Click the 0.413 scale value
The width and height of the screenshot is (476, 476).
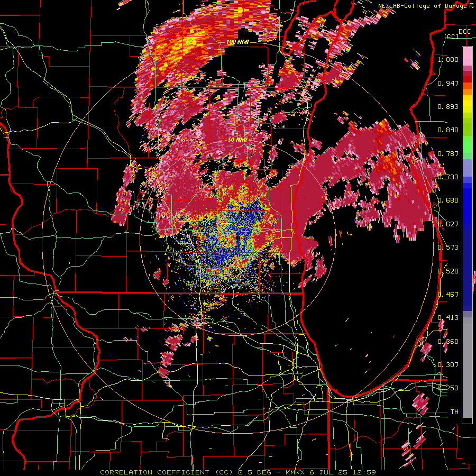pos(448,318)
